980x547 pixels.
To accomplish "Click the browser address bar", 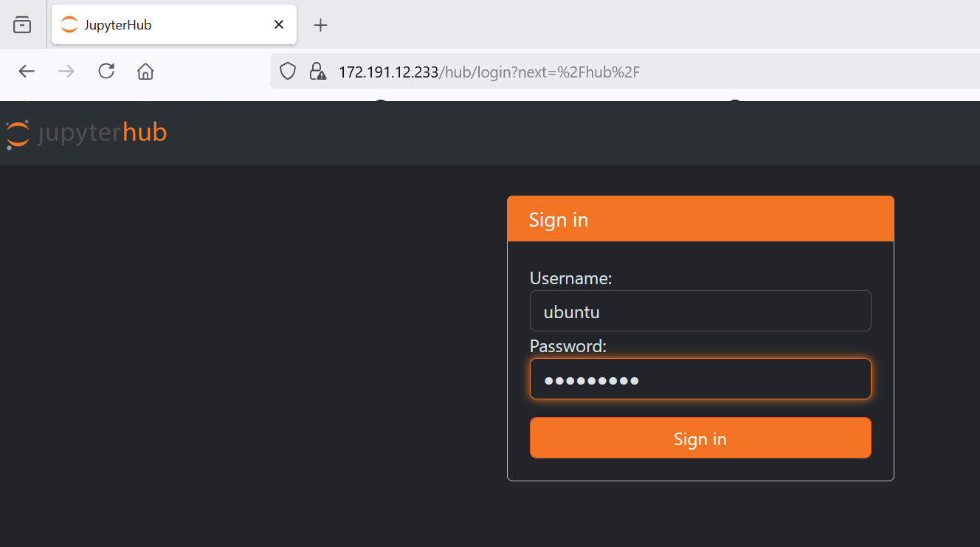I will pyautogui.click(x=517, y=71).
